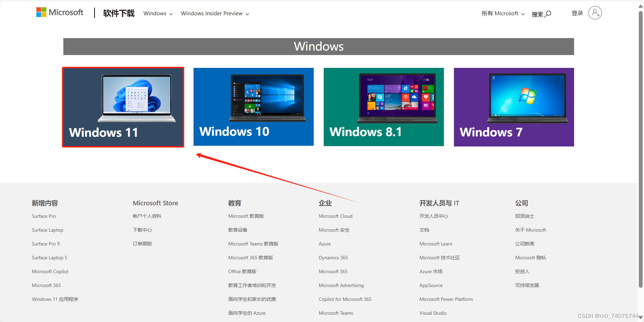Open Surface Pro link
Image resolution: width=644 pixels, height=322 pixels.
point(44,216)
